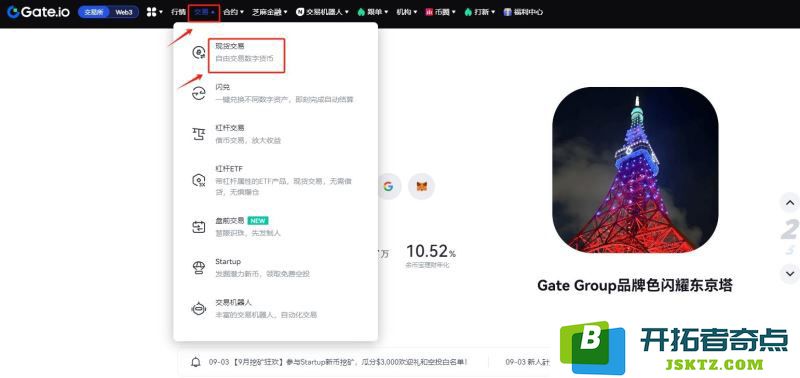Click the 杠杆ETF icon

click(198, 180)
